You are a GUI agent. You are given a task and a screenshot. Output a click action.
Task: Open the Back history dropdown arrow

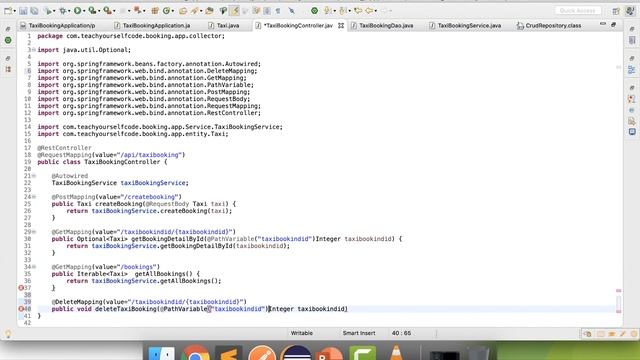click(x=376, y=11)
